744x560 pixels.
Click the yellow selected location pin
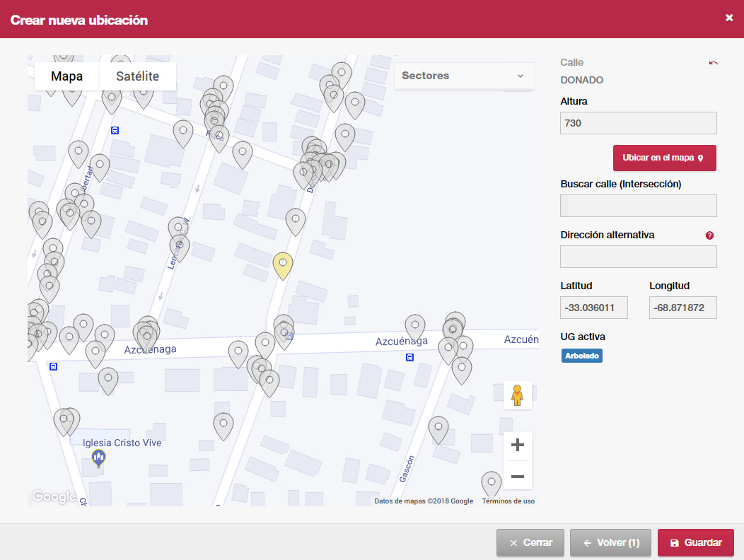click(x=283, y=264)
